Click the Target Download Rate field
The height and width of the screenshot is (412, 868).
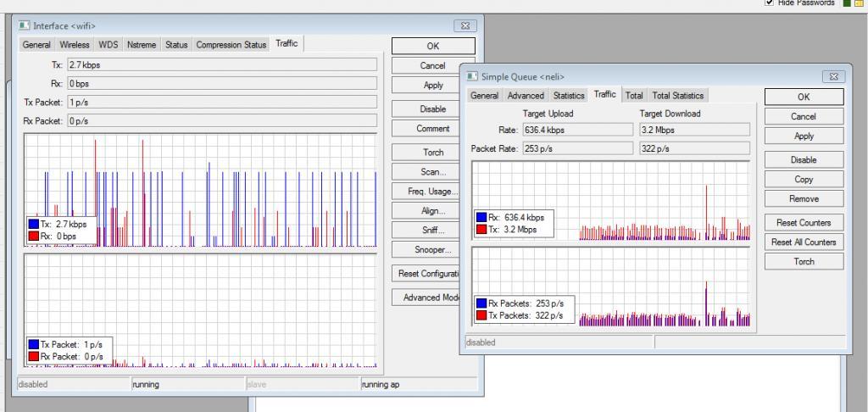pyautogui.click(x=694, y=130)
